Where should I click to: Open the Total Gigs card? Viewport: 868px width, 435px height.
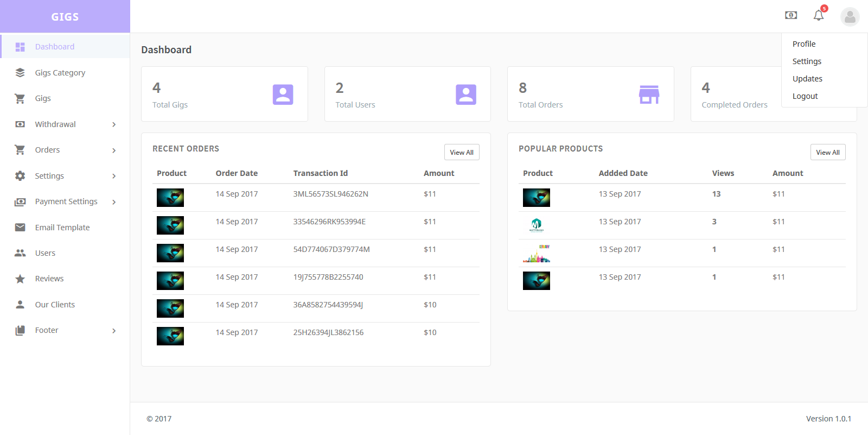click(x=225, y=94)
